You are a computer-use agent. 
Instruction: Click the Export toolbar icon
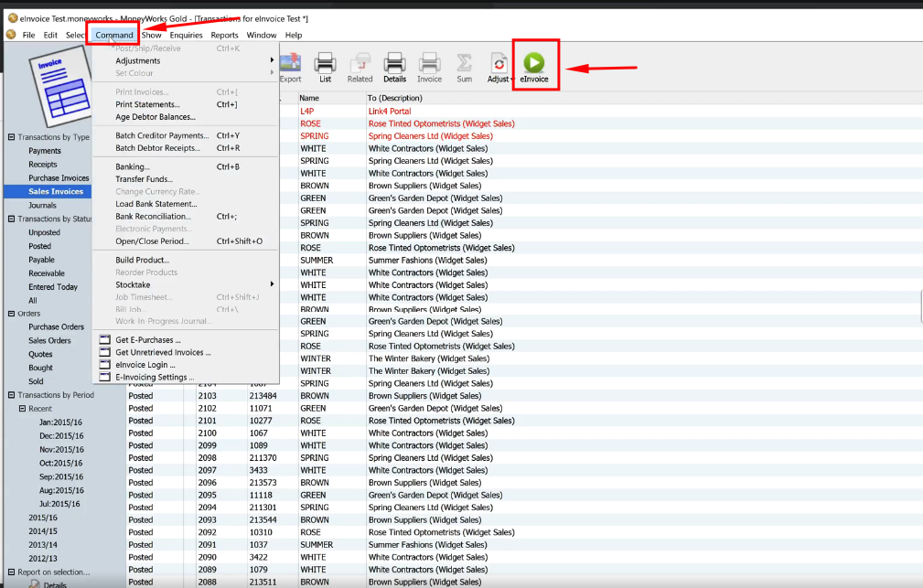coord(290,62)
